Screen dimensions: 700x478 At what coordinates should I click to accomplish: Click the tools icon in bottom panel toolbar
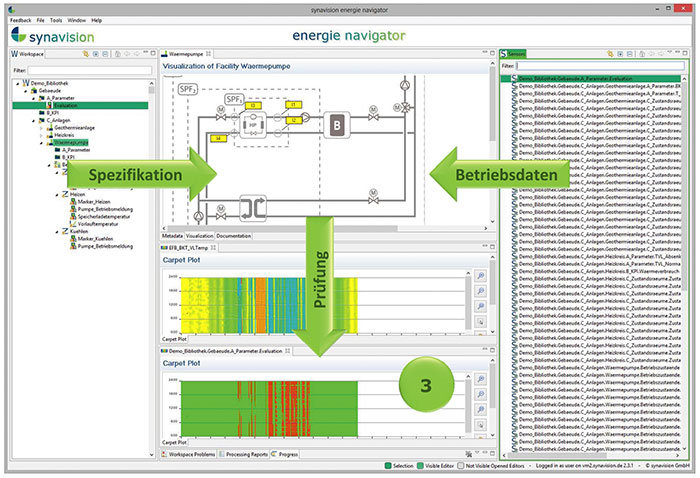click(x=469, y=454)
